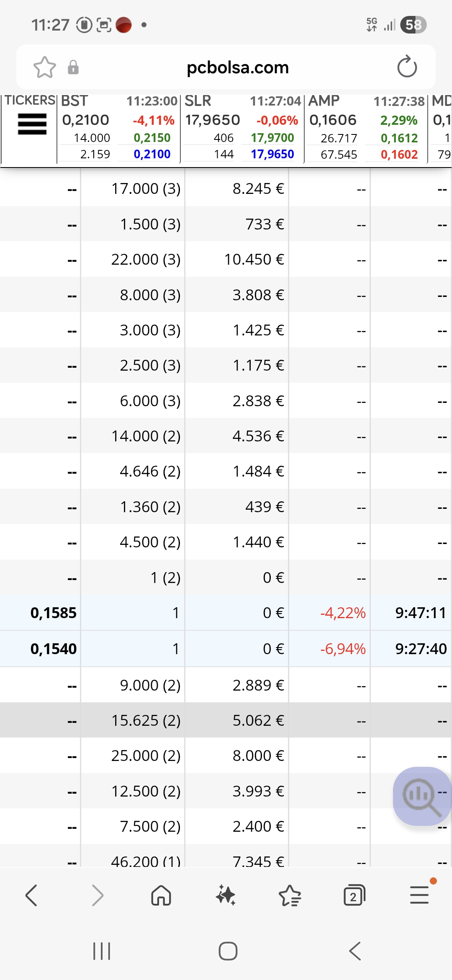Bookmark page with the address bar star
452x980 pixels.
coord(44,67)
